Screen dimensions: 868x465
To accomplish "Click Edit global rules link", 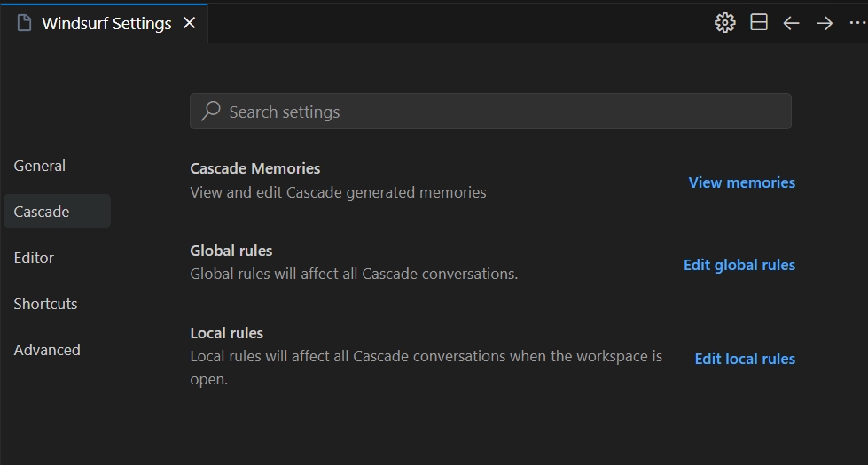I will (x=739, y=265).
